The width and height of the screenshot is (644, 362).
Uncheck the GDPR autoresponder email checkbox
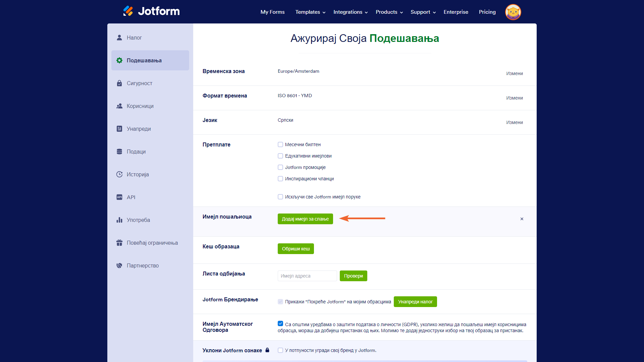click(x=280, y=323)
